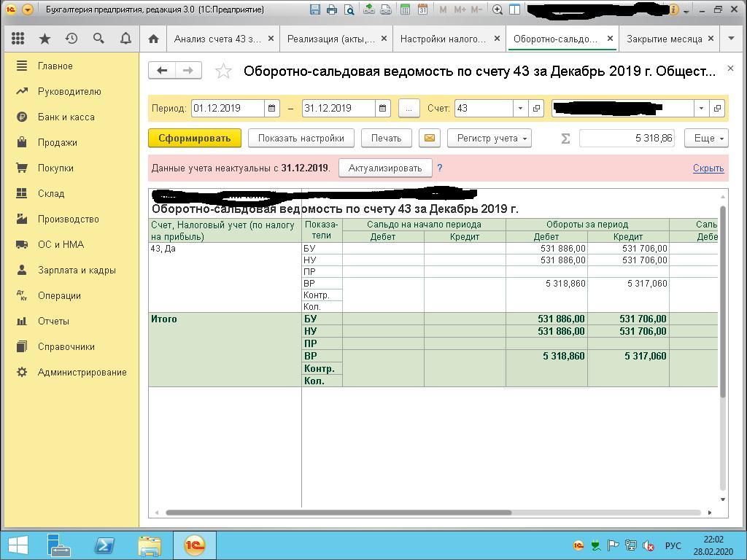Expand the Еще menu
This screenshot has width=747, height=560.
tap(706, 138)
